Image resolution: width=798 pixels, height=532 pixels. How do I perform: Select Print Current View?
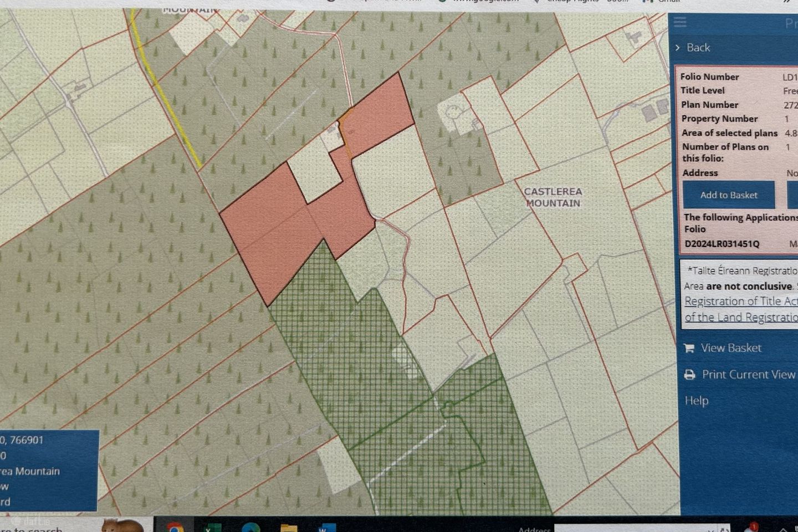748,375
